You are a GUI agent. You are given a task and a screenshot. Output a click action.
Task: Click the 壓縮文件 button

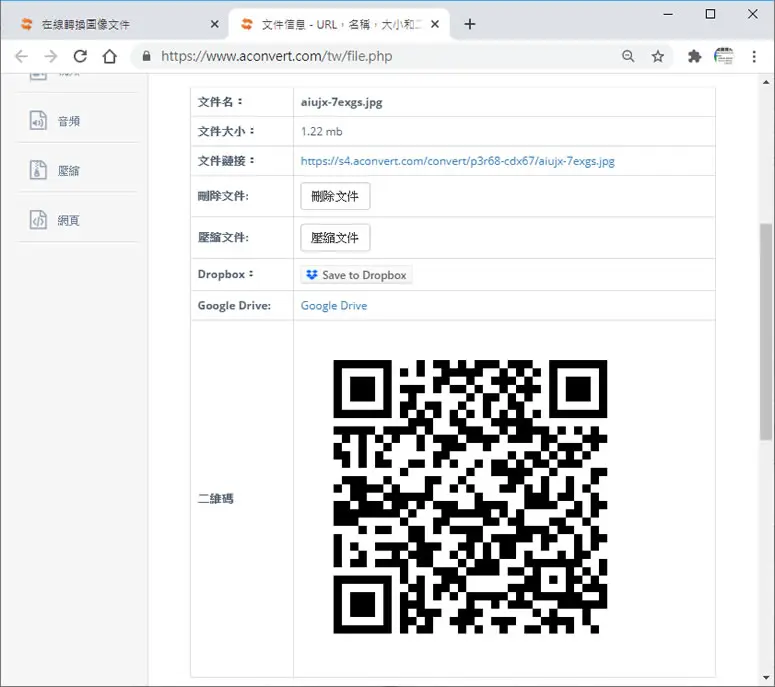(x=335, y=238)
